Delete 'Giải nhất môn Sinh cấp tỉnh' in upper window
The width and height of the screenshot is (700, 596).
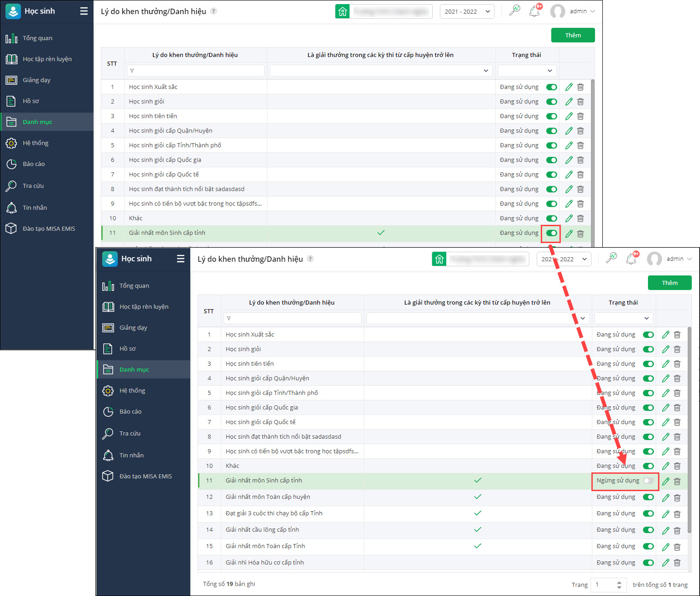point(580,233)
